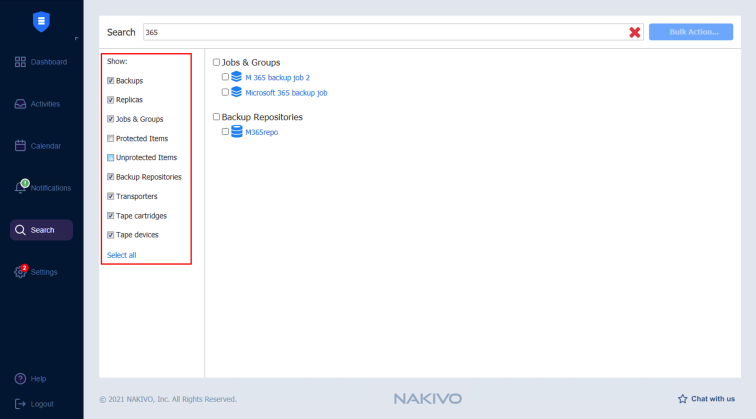
Task: Toggle the Unprotected Items checkbox
Action: [111, 158]
